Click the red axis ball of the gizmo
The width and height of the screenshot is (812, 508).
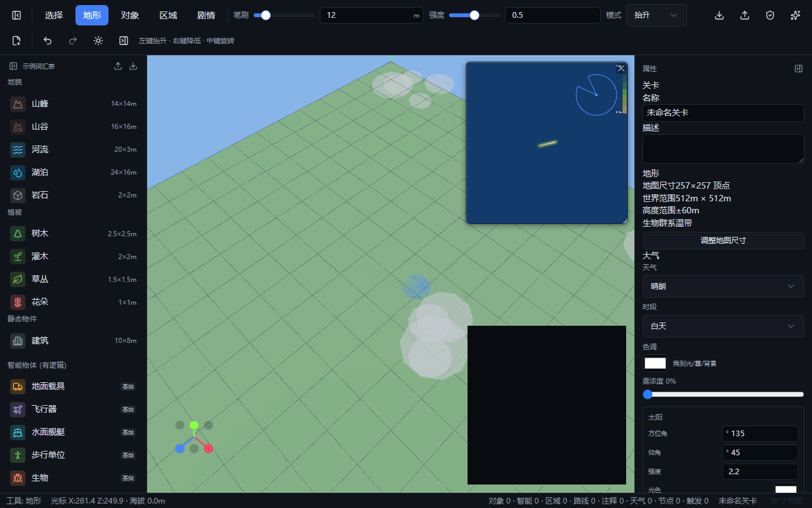(208, 448)
